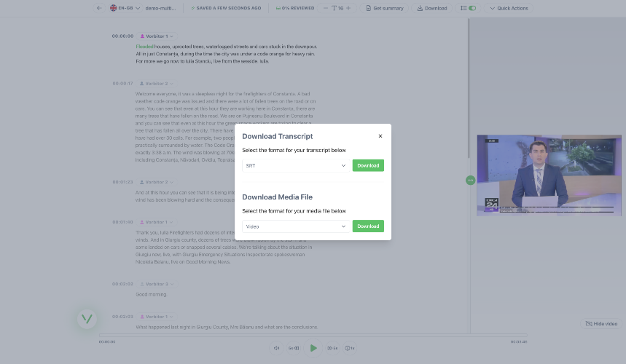Image resolution: width=626 pixels, height=364 pixels.
Task: Click the 00:00:17 timestamp
Action: 122,84
